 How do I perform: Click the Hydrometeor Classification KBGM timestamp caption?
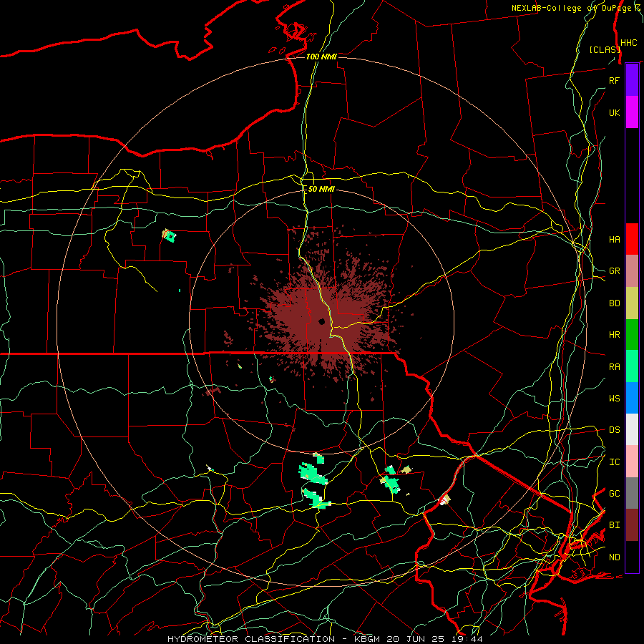(x=325, y=639)
